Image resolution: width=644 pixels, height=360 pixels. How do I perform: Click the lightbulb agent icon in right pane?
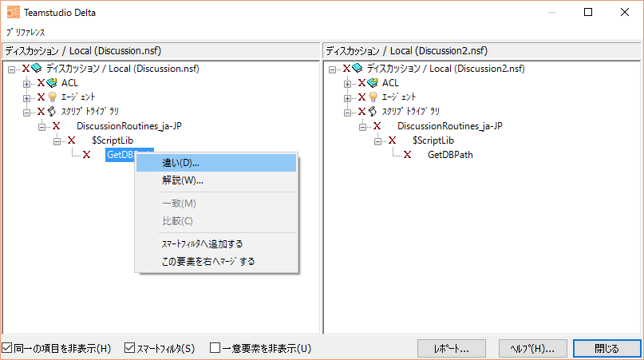coord(373,97)
